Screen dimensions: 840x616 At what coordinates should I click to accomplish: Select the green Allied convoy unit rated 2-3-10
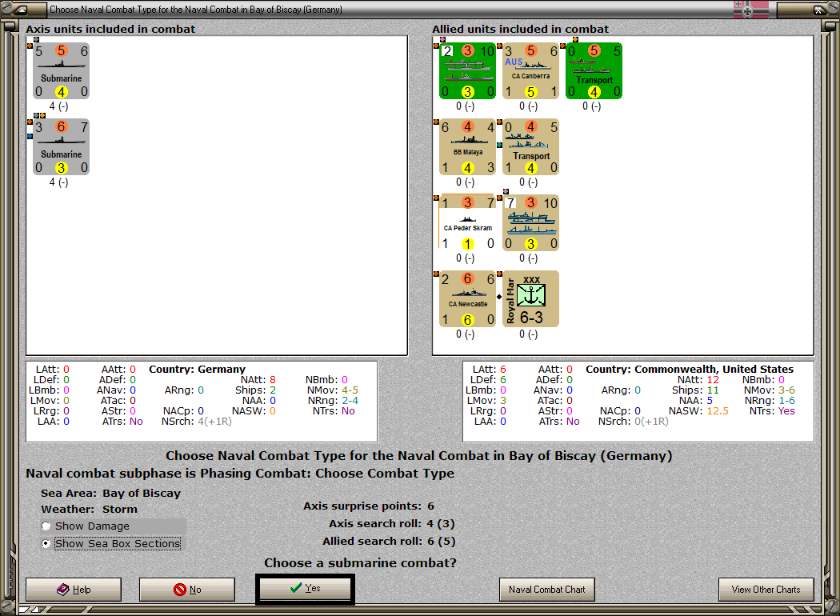coord(467,70)
